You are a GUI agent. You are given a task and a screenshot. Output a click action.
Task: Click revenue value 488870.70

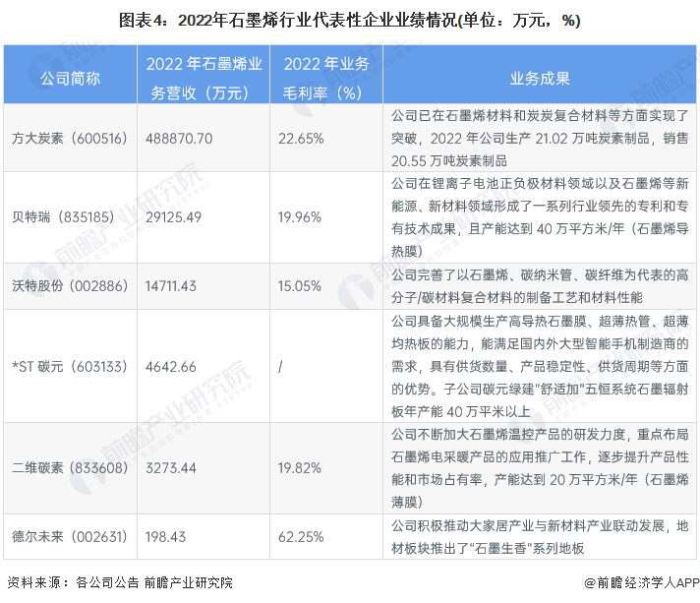179,139
